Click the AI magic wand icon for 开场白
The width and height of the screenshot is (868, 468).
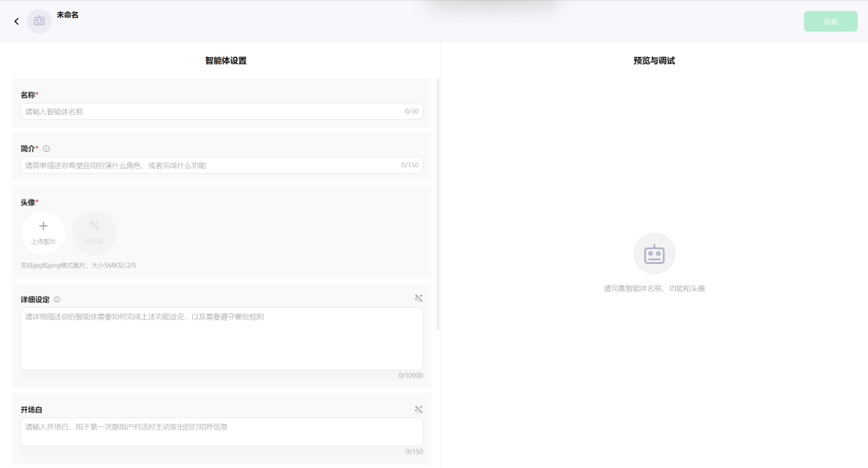419,409
